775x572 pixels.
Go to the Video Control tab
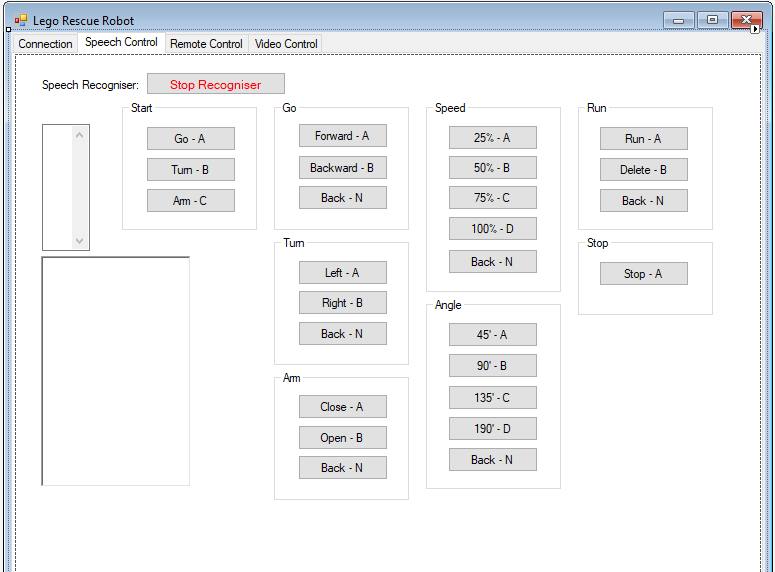pyautogui.click(x=286, y=44)
